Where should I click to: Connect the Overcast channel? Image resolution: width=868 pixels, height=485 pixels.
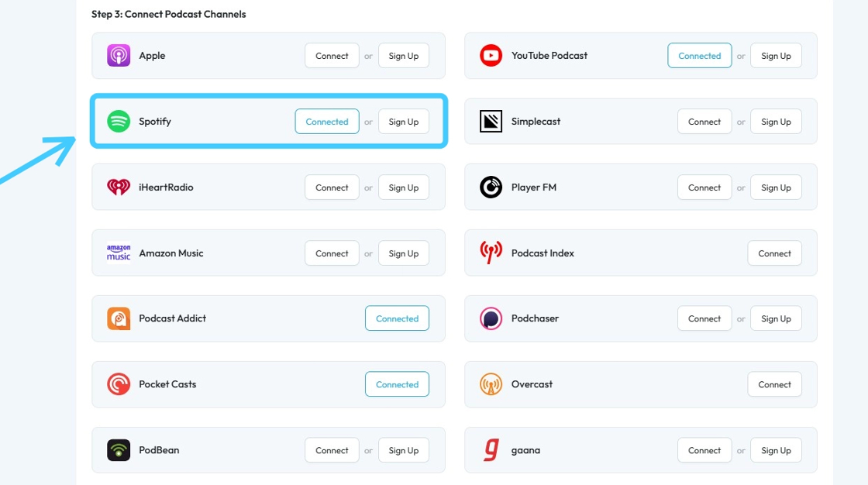tap(774, 384)
